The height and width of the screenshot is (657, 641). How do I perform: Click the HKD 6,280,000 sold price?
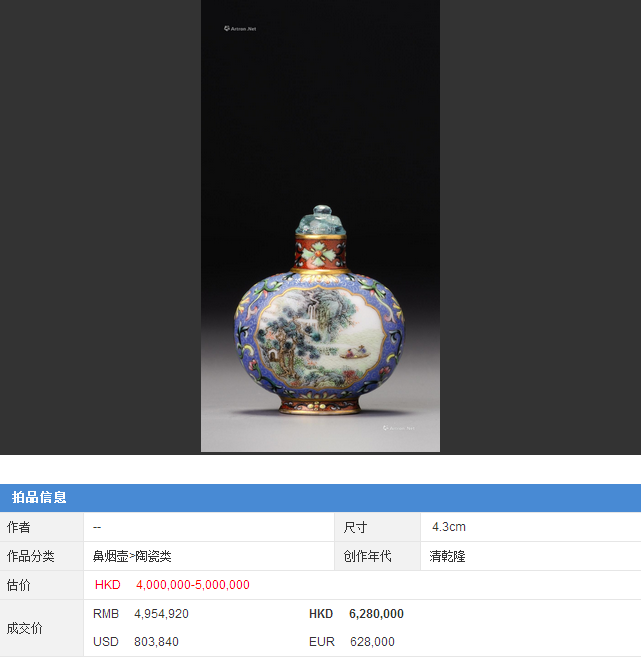click(x=357, y=614)
